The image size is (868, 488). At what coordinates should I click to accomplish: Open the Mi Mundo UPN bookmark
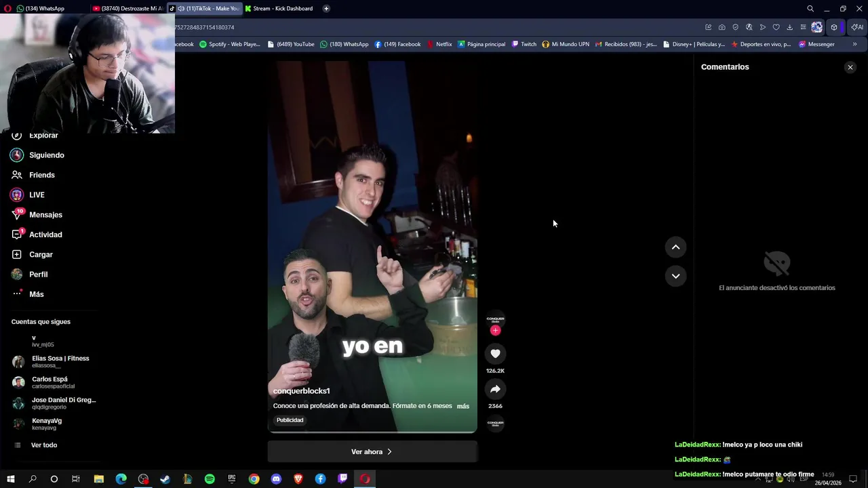pos(566,44)
